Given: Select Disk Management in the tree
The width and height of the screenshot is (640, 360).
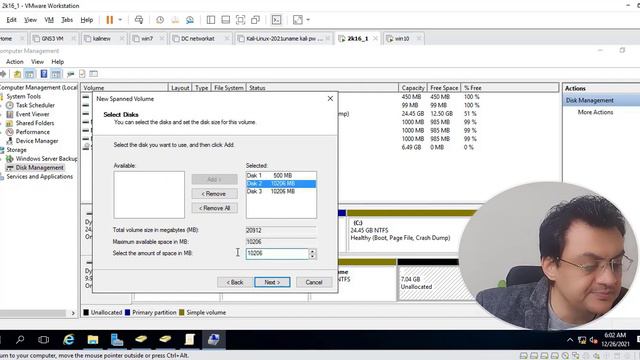Looking at the screenshot, I should pos(40,168).
